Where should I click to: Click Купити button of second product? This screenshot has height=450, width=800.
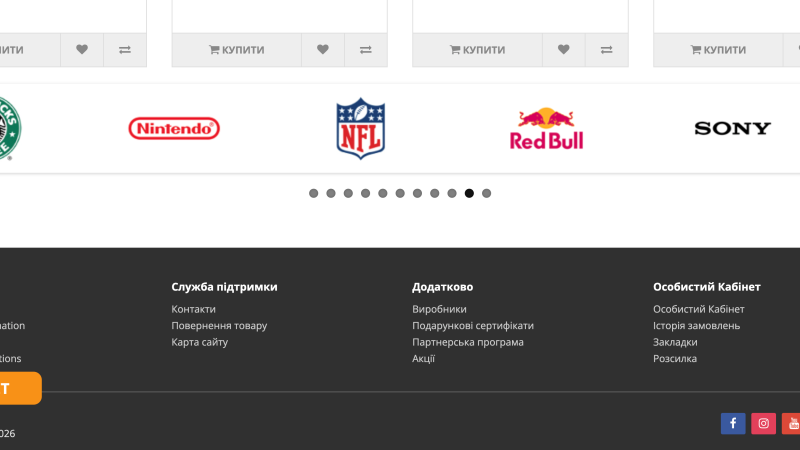click(x=237, y=49)
